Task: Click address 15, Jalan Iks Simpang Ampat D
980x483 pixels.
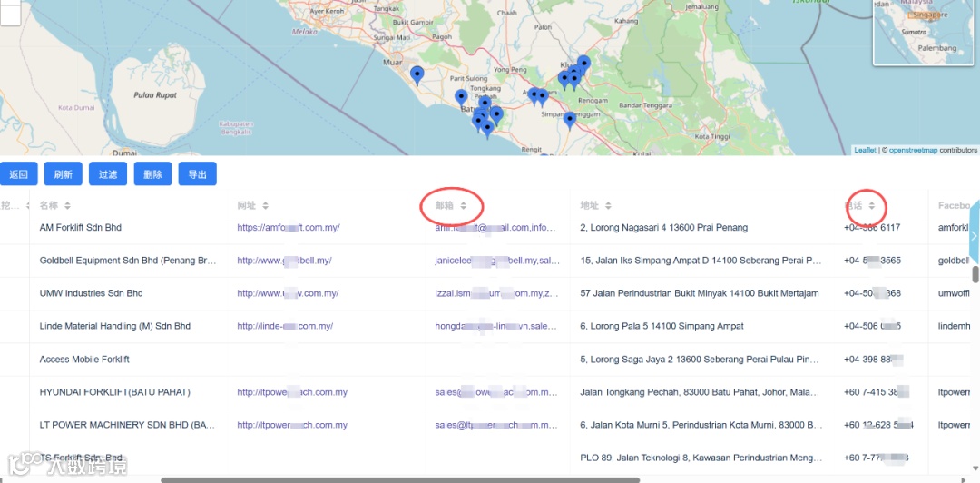Action: pos(701,261)
